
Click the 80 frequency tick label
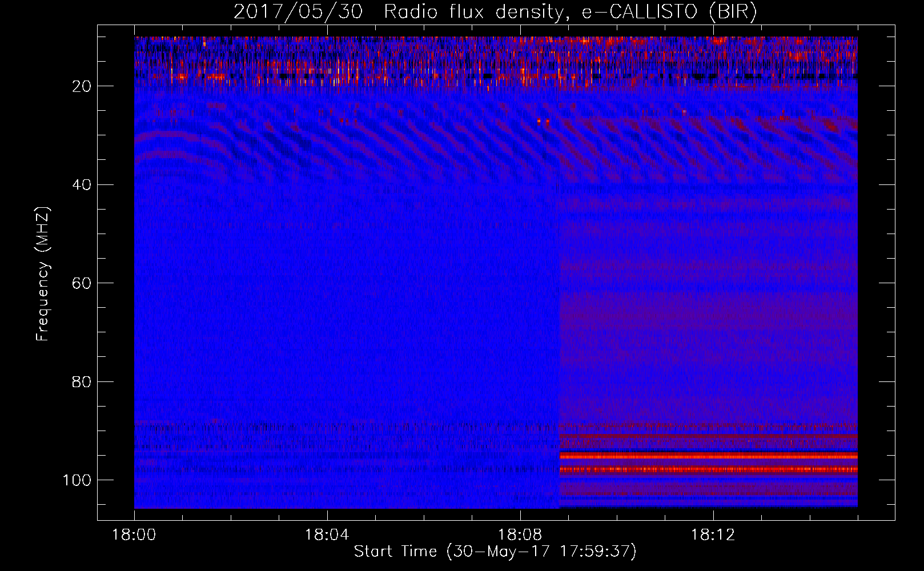click(82, 381)
